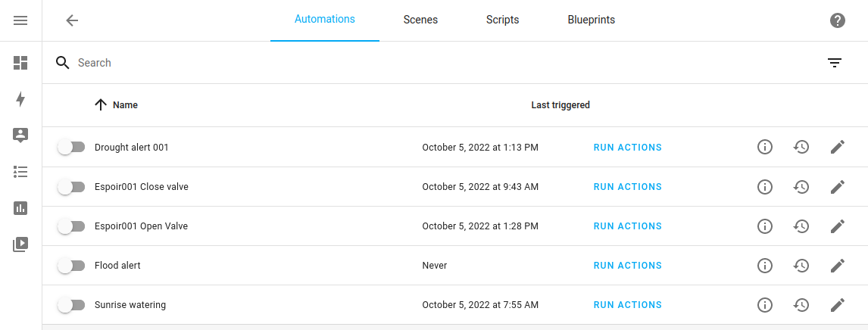This screenshot has height=330, width=868.
Task: Enable the Drought alert 001 toggle
Action: 72,148
